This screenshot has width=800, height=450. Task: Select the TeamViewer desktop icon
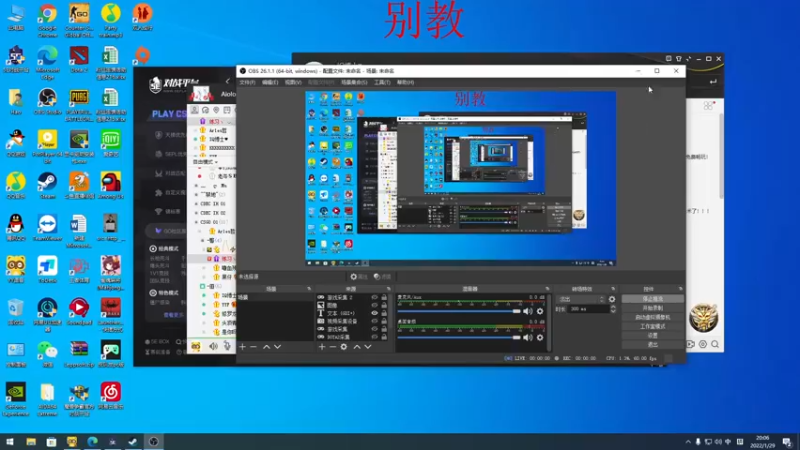coord(47,228)
